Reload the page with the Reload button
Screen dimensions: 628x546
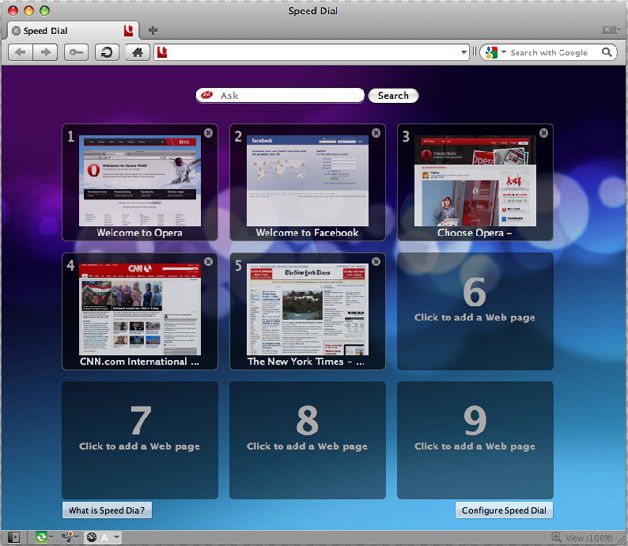pyautogui.click(x=107, y=52)
